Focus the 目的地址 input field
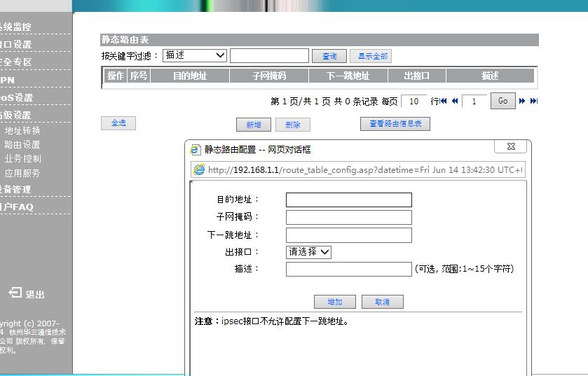The image size is (588, 376). (x=349, y=200)
